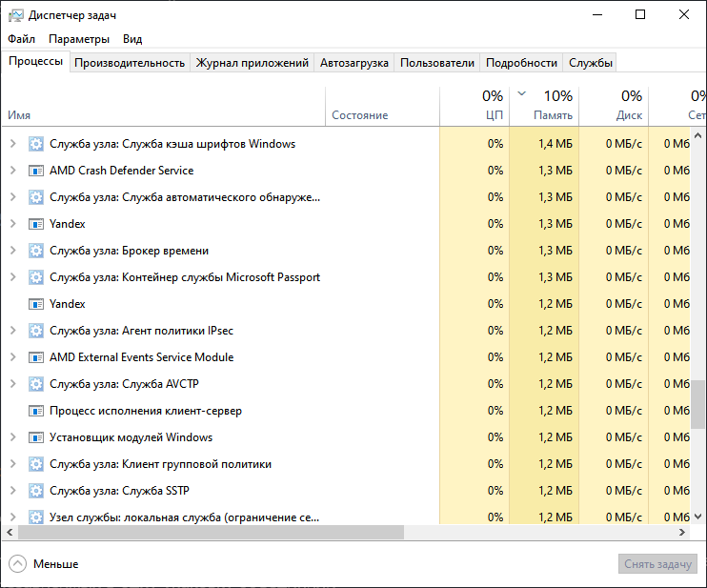Expand Клиент групповой политики row
Screen dimensions: 707x588
coord(13,464)
